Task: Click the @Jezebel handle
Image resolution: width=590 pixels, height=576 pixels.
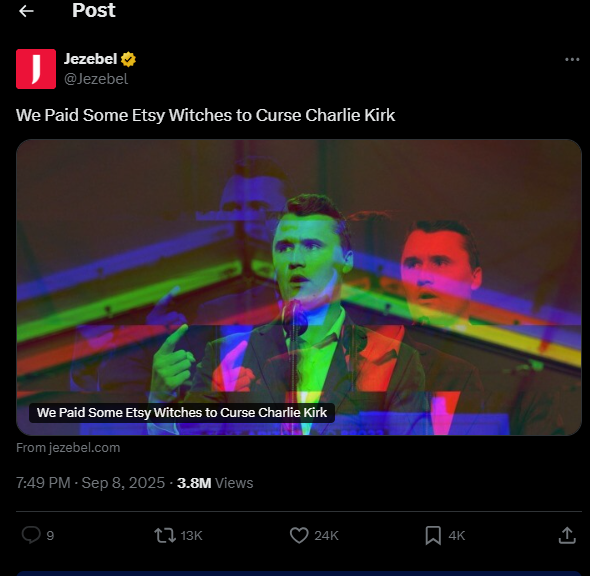Action: [96, 79]
